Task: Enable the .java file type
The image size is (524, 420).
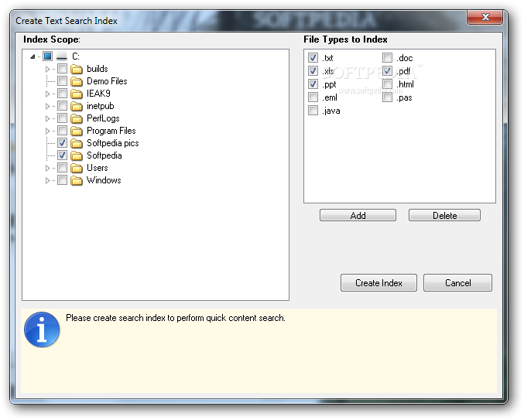Action: tap(313, 110)
